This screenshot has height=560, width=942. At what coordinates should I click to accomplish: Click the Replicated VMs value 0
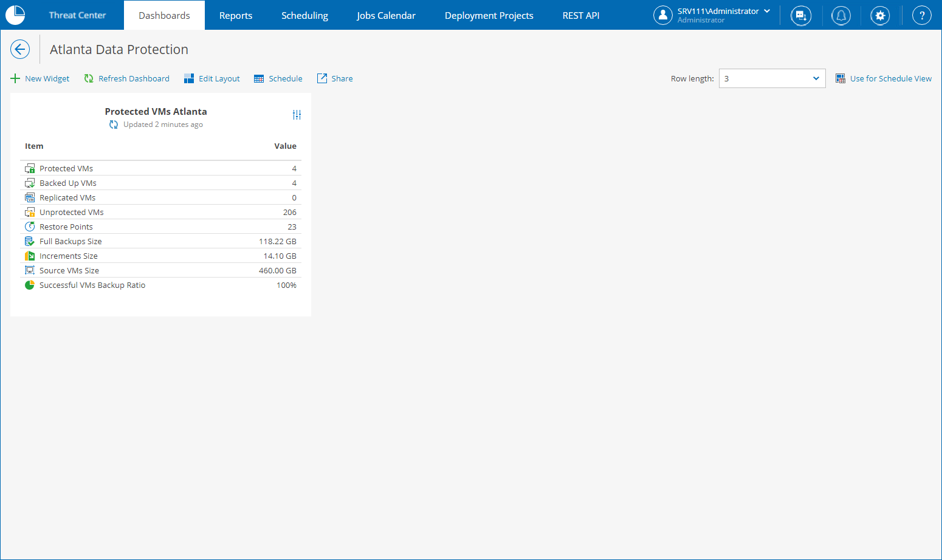point(294,197)
